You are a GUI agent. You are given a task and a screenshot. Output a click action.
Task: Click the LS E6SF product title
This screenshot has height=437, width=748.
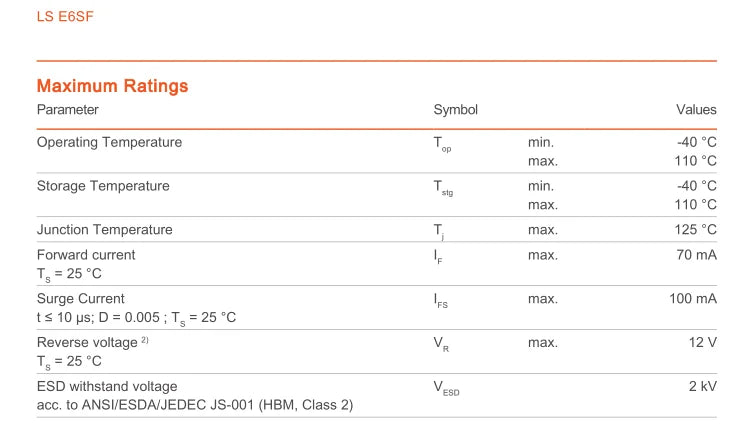tap(65, 17)
